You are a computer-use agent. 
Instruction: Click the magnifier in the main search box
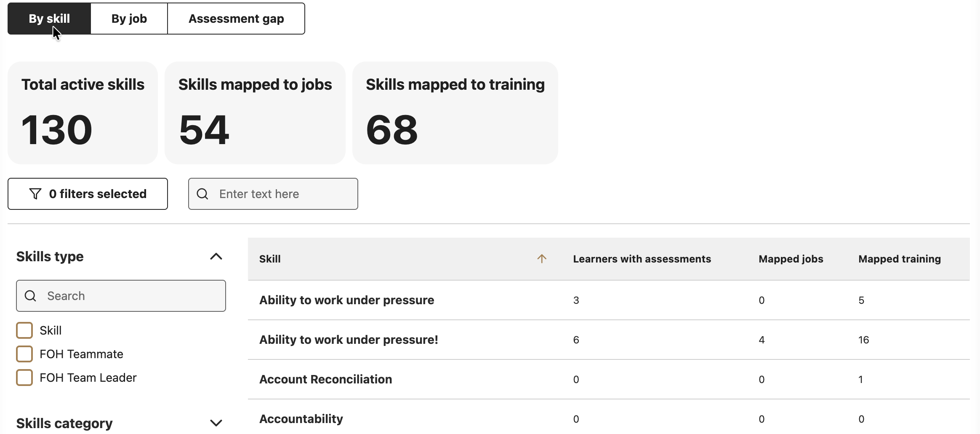tap(202, 194)
